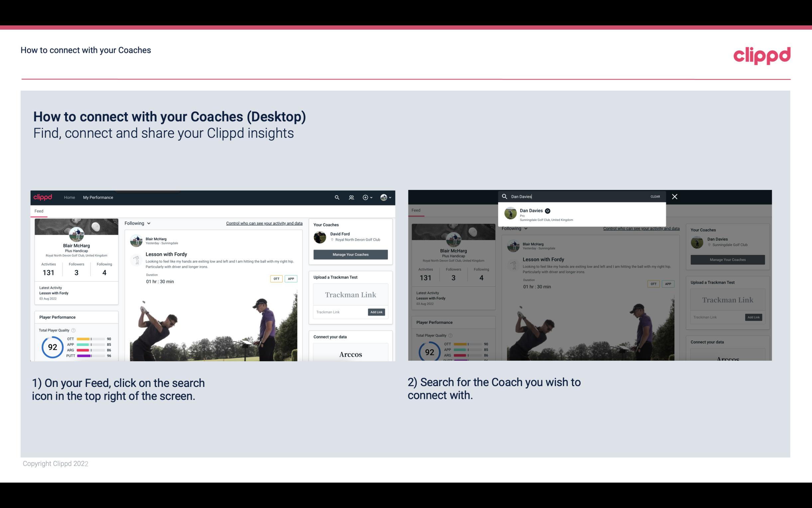Click the Manage Your Coaches button
The width and height of the screenshot is (812, 508).
(350, 254)
